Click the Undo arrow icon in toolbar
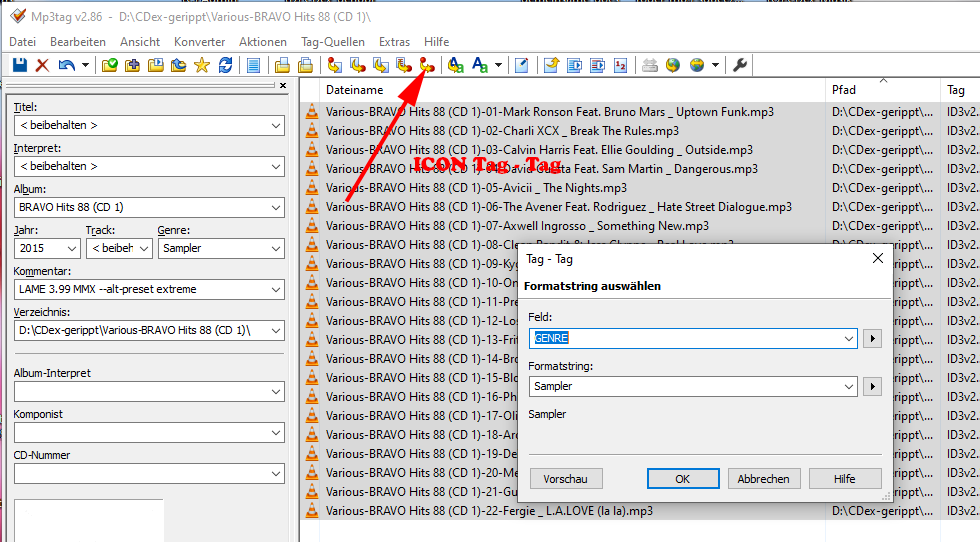This screenshot has width=980, height=542. [x=66, y=65]
